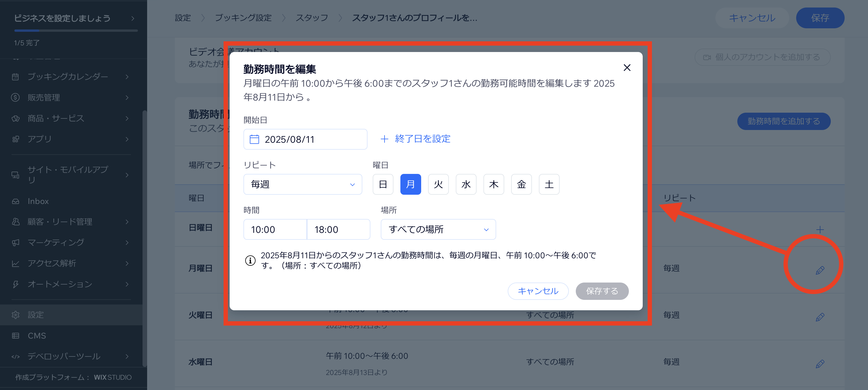Toggle the 火 (Tuesday) weekday button
The height and width of the screenshot is (390, 868).
[438, 184]
